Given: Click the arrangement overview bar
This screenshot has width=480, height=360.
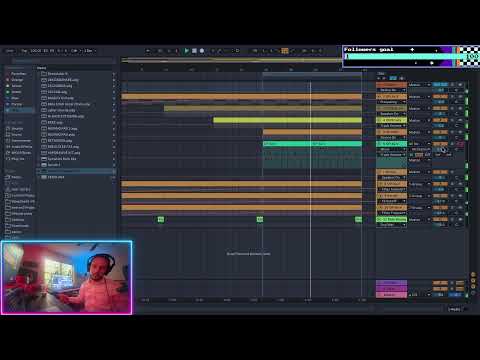Looking at the screenshot, I should tap(232, 60).
